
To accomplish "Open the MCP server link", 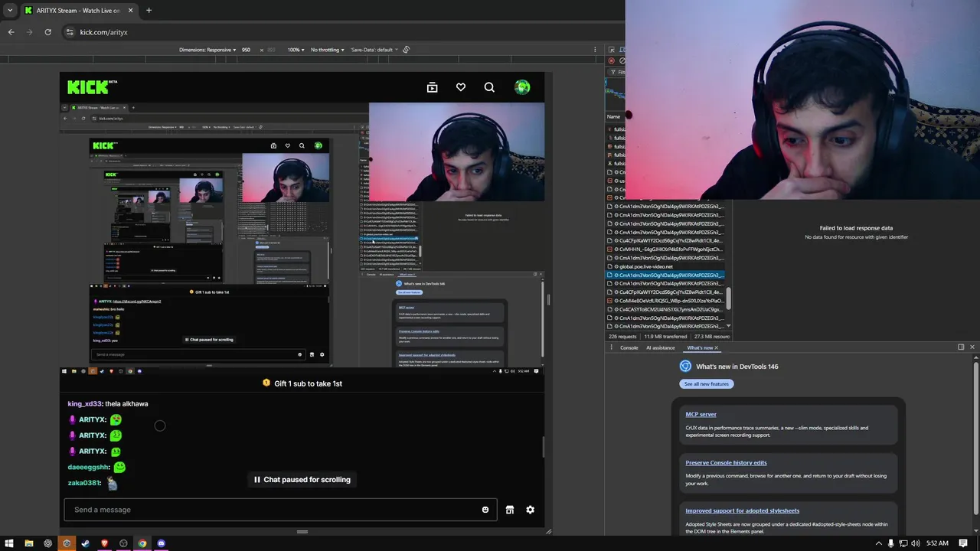I will click(x=701, y=414).
